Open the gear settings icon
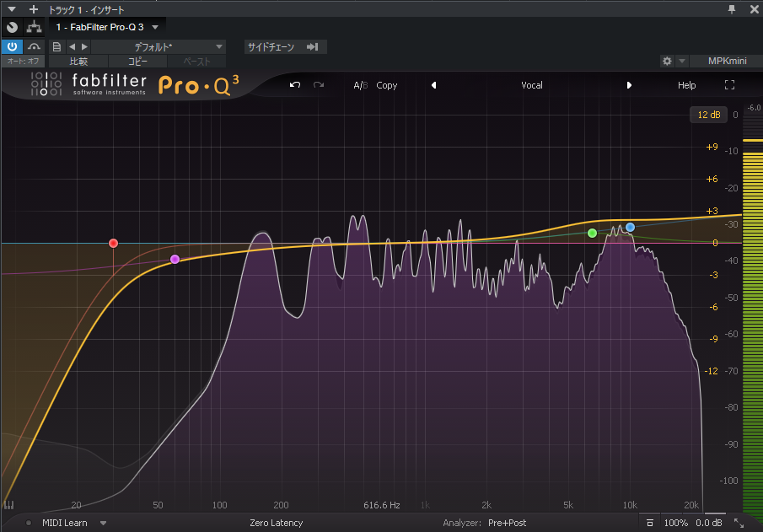This screenshot has width=763, height=532. (x=667, y=61)
